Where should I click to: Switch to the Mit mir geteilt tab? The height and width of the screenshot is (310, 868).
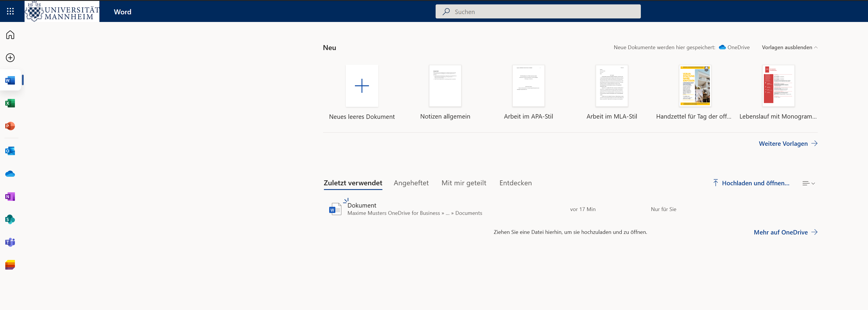pos(464,183)
